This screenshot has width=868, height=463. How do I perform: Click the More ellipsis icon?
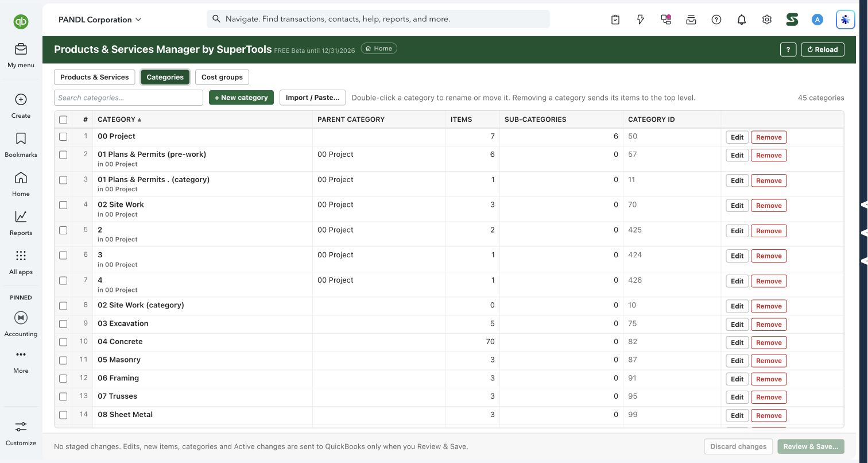tap(21, 354)
